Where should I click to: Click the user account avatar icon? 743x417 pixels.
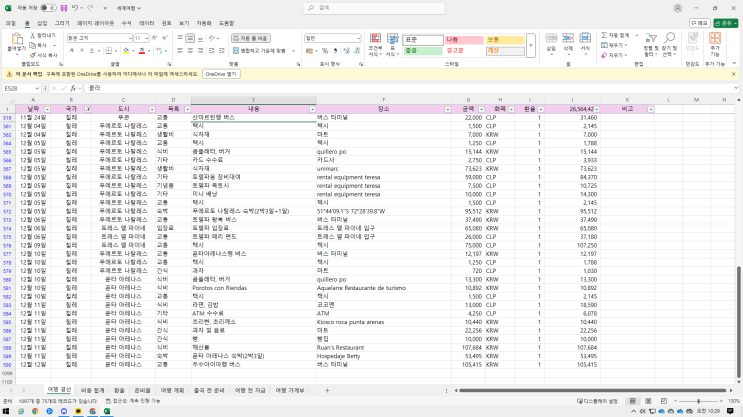coord(678,8)
